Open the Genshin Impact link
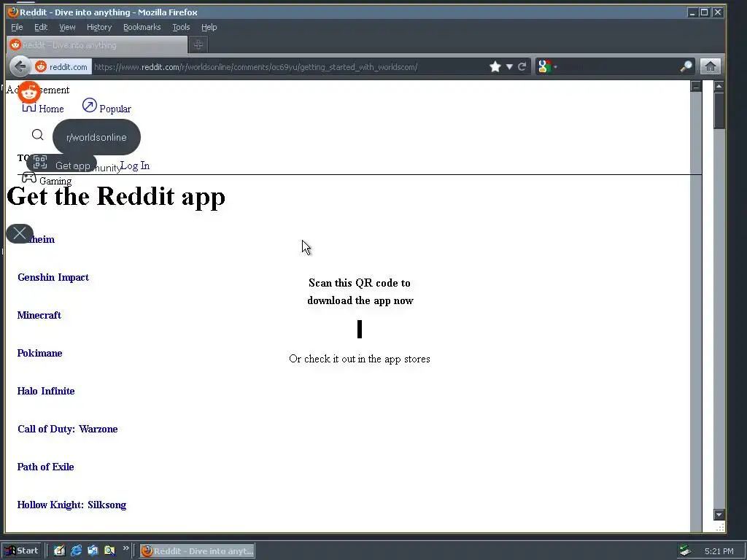This screenshot has height=560, width=747. click(x=53, y=277)
